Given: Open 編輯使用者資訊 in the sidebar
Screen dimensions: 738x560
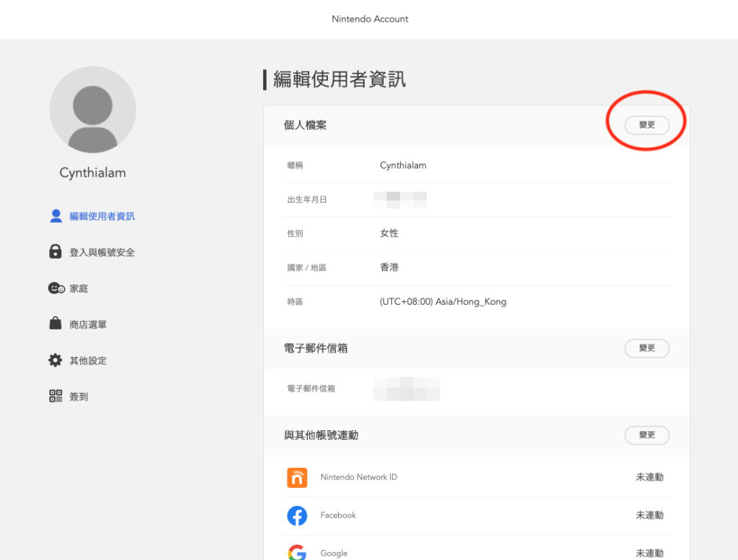Looking at the screenshot, I should pos(102,216).
